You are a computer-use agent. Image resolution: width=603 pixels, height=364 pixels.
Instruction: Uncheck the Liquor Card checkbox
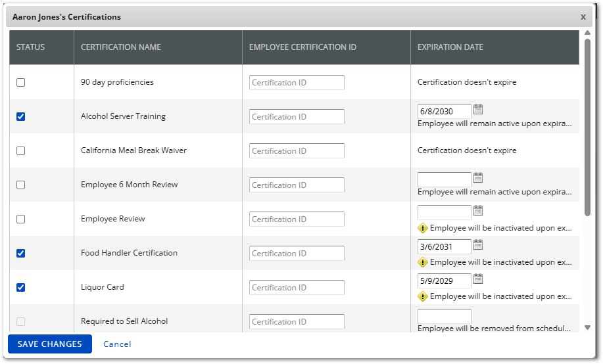(x=21, y=288)
